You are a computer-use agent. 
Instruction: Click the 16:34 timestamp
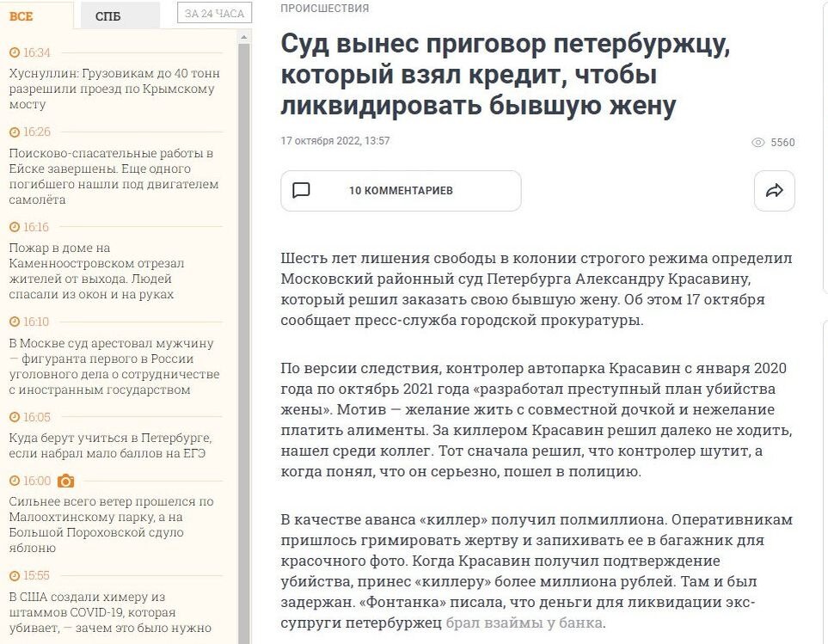(36, 52)
